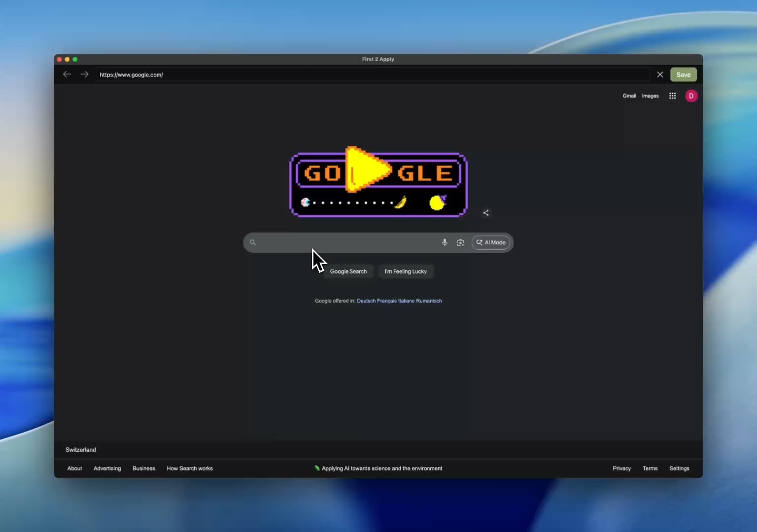
Task: Open How Search works link
Action: (190, 468)
